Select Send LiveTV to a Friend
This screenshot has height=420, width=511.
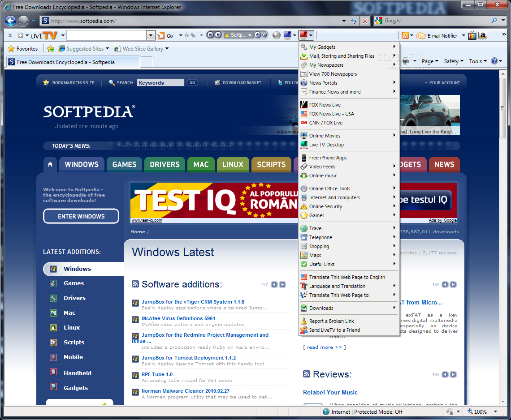(x=348, y=330)
